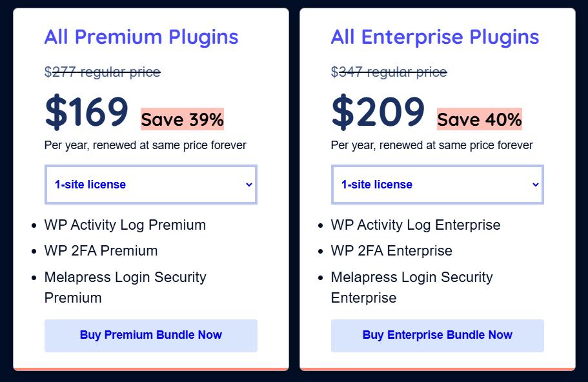Click the $169 price

tap(86, 112)
